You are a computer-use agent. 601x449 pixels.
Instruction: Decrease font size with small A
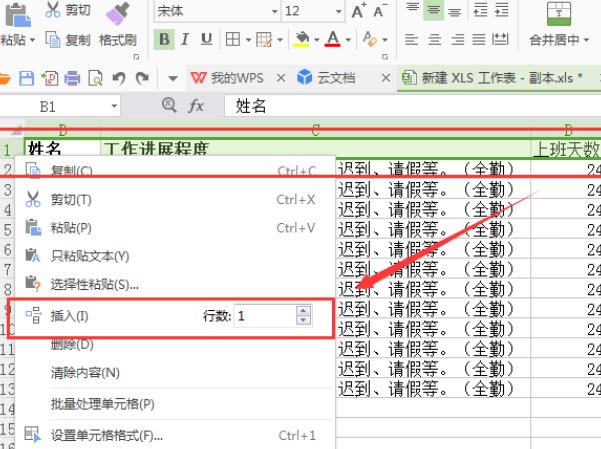coord(380,11)
